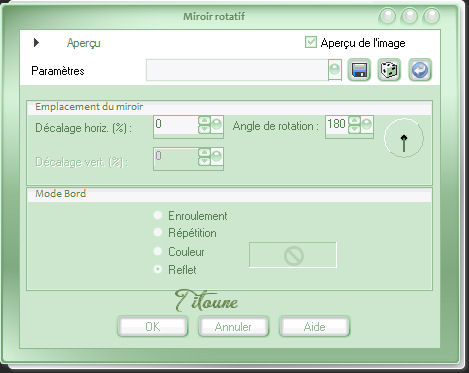
Task: Select the Enroulement edge mode
Action: [158, 215]
